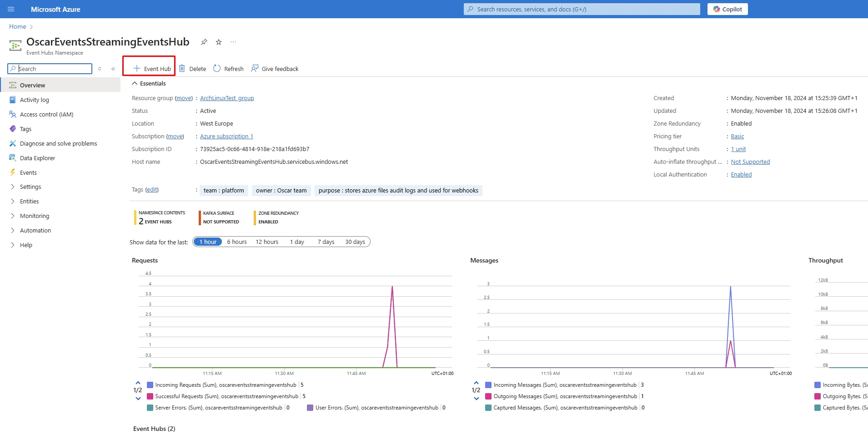Image resolution: width=868 pixels, height=435 pixels.
Task: Show data for the last 1 day
Action: click(x=297, y=242)
